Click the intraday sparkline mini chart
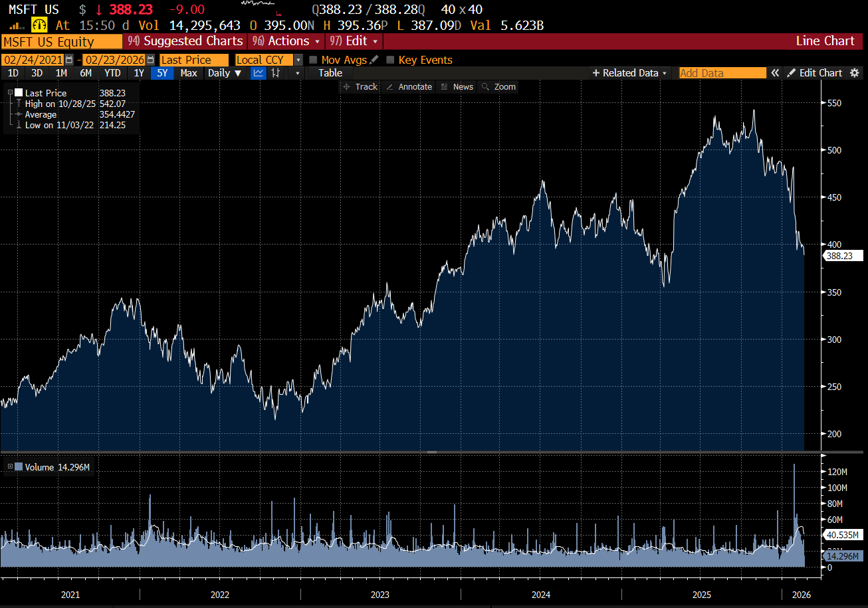The width and height of the screenshot is (868, 608). pos(260,7)
